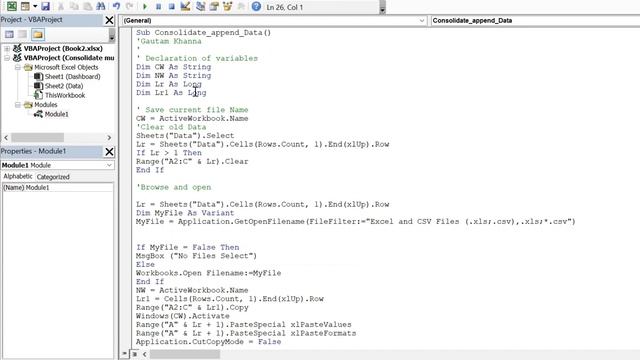Click View Object icon in Project panel

coord(23,35)
